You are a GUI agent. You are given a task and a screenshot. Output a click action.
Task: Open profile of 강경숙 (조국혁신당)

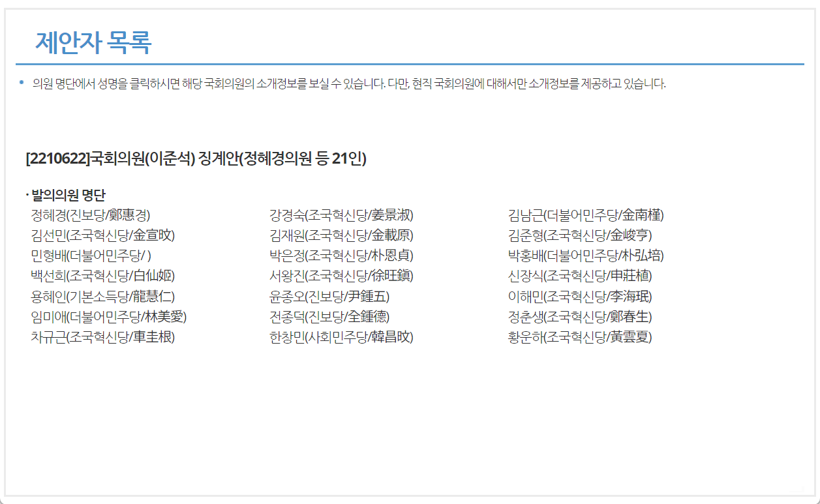[x=341, y=215]
